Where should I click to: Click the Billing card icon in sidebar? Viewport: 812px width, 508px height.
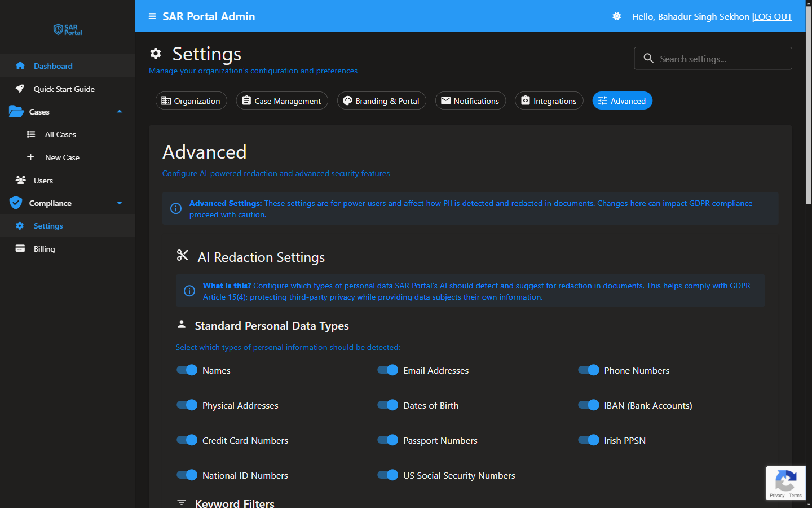click(x=20, y=248)
